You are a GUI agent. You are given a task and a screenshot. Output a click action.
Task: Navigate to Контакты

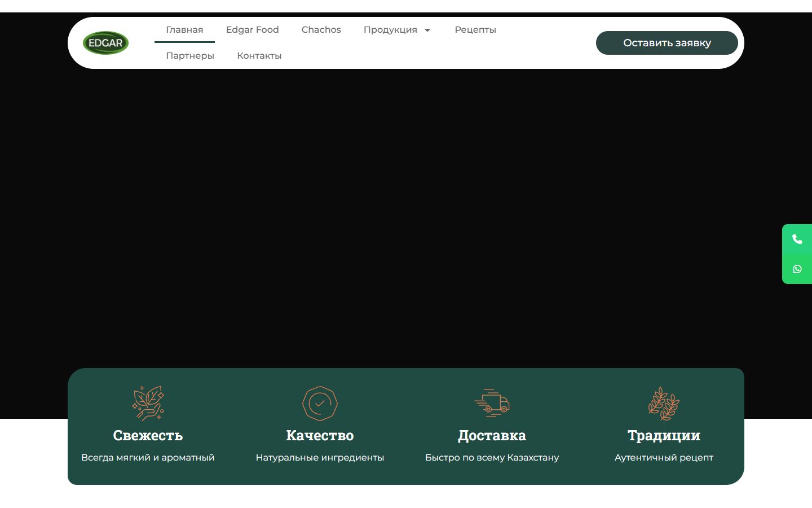tap(259, 56)
